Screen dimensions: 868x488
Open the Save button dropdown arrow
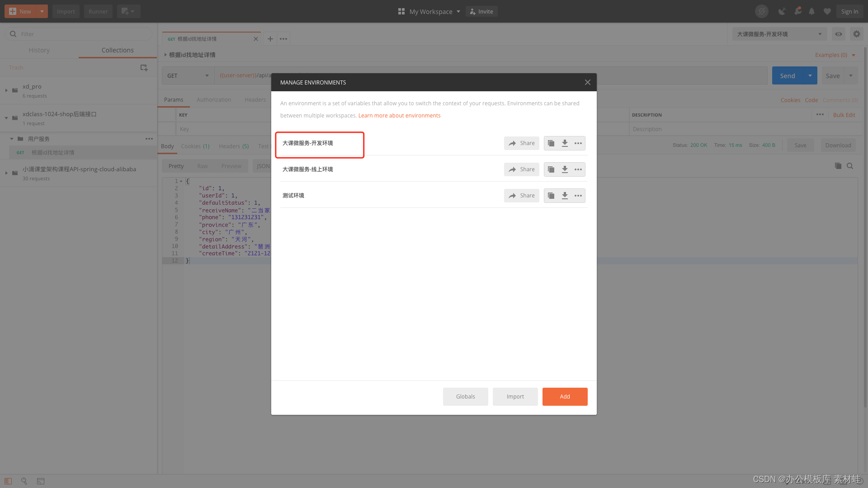point(851,76)
